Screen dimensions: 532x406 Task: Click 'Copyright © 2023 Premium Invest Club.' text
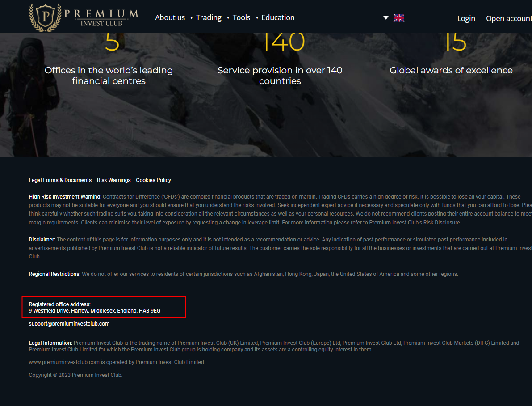tap(75, 375)
